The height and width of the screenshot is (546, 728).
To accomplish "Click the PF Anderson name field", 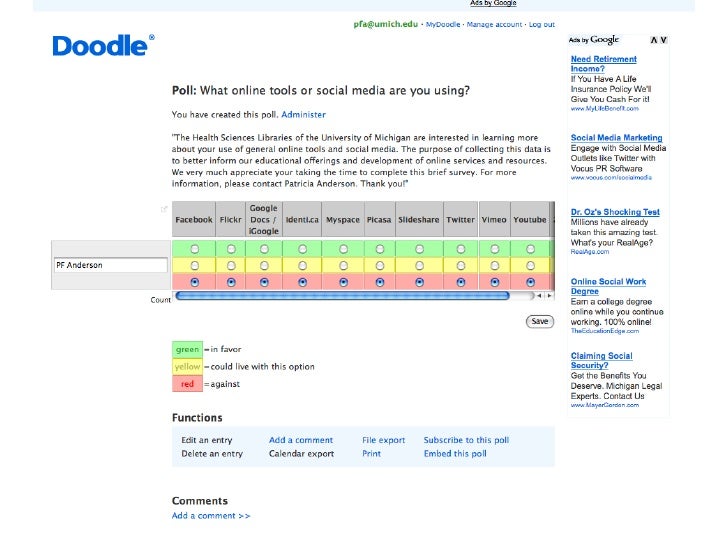I will [x=111, y=265].
